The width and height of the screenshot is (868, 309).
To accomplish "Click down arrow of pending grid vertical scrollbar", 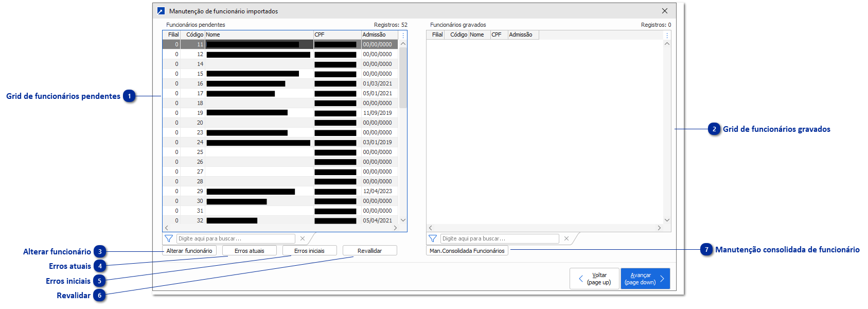I will click(403, 220).
